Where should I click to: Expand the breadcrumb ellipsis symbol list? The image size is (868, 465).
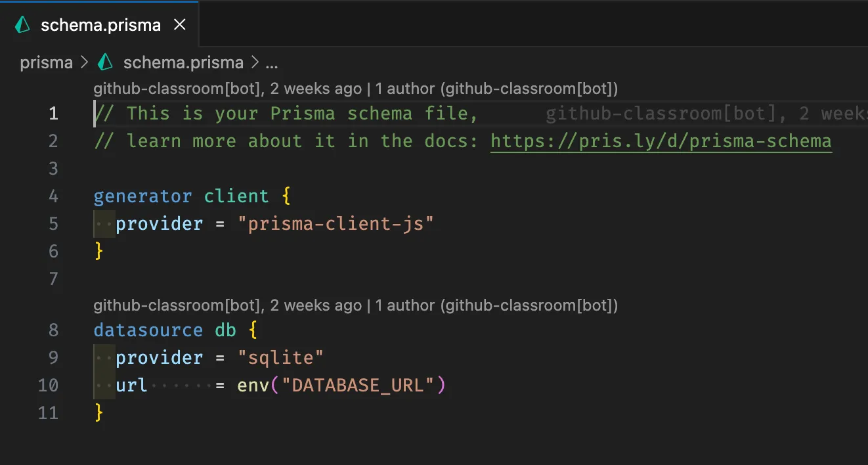[272, 64]
